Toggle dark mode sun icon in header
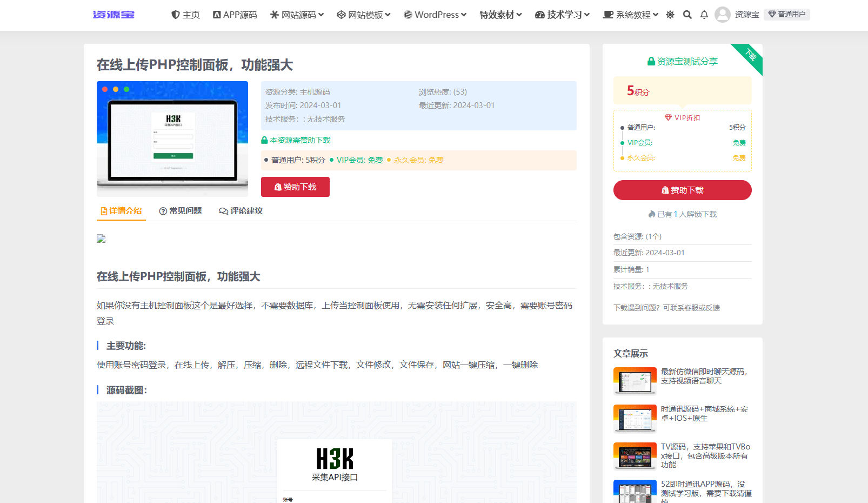868x503 pixels. click(x=670, y=15)
